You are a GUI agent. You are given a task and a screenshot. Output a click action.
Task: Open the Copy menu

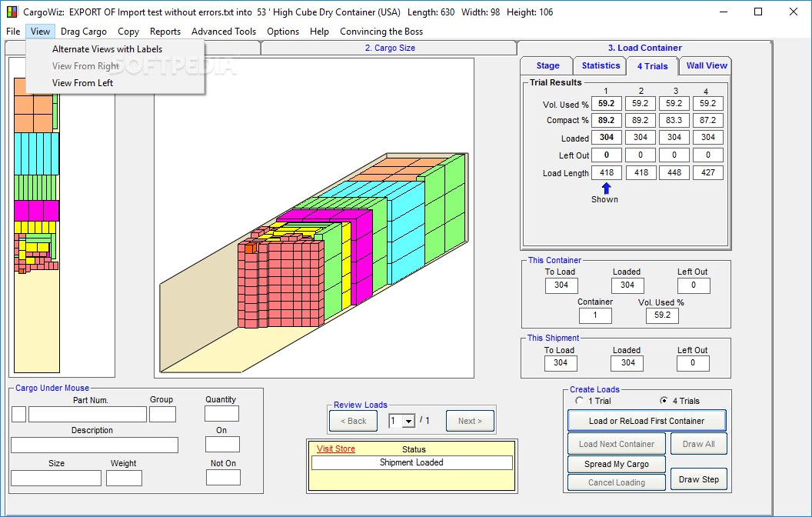tap(128, 31)
